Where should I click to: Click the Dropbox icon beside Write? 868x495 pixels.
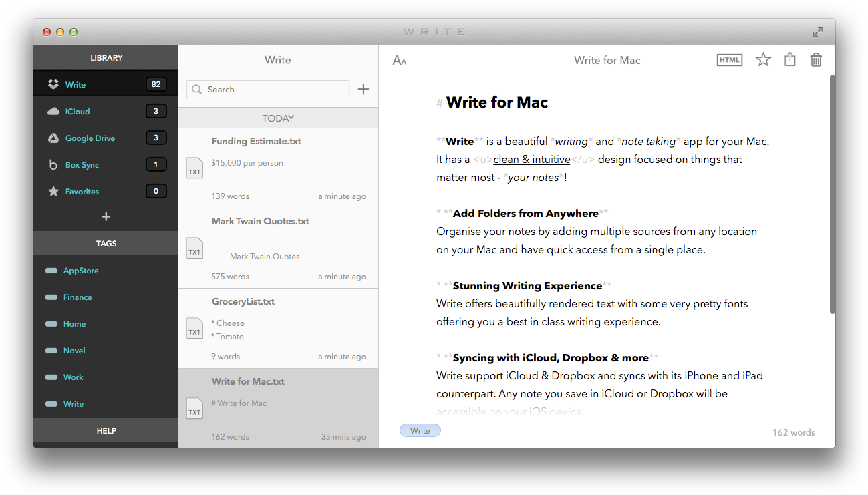click(53, 85)
